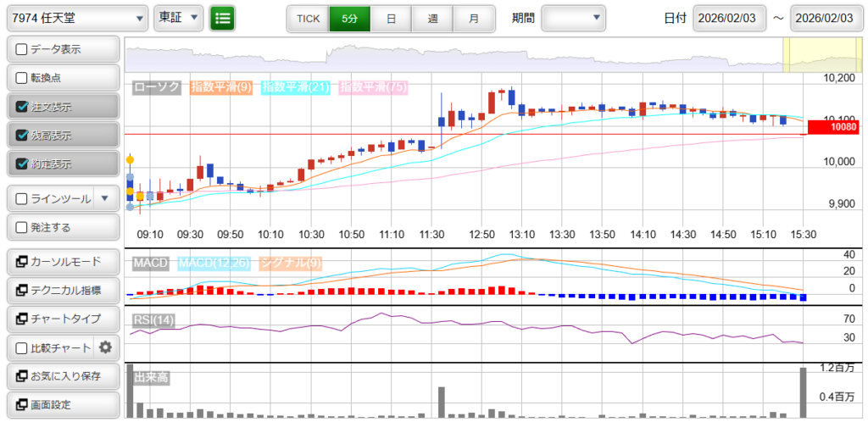Select the 週 weekly interval tab

coord(432,18)
